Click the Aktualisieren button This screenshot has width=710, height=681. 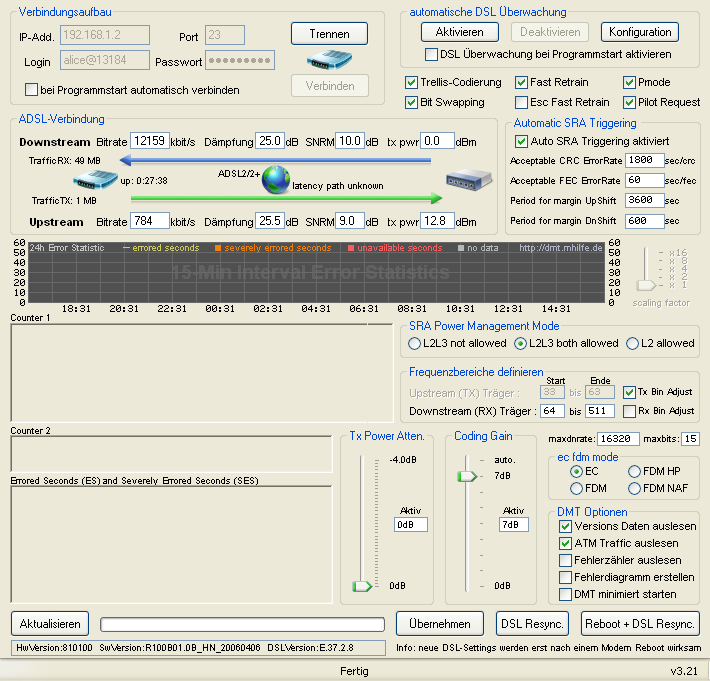[50, 623]
